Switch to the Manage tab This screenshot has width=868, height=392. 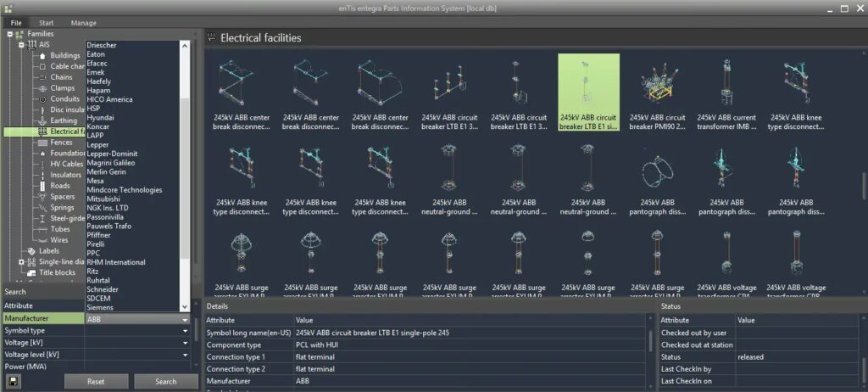(83, 23)
